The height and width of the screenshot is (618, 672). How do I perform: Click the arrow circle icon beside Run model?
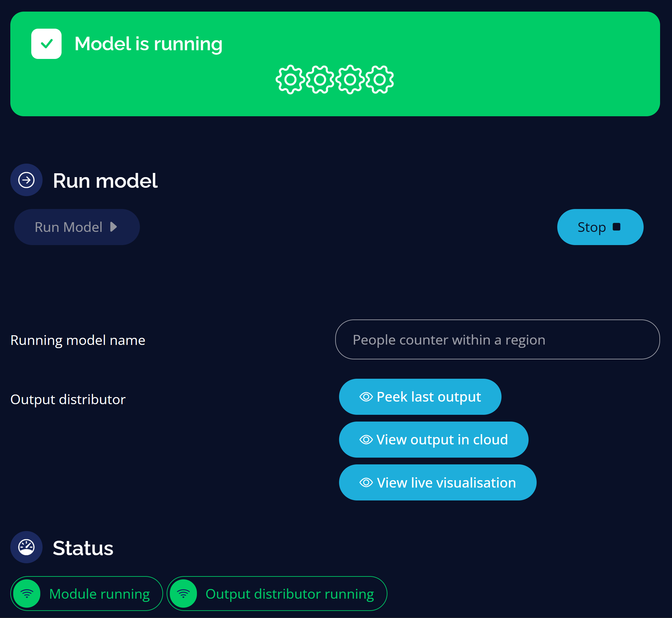[x=26, y=180]
